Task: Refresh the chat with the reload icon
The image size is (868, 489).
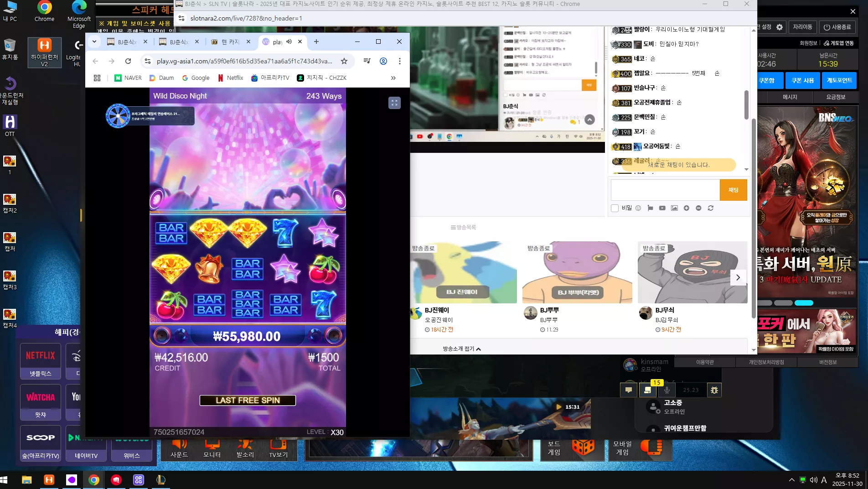Action: (x=710, y=208)
